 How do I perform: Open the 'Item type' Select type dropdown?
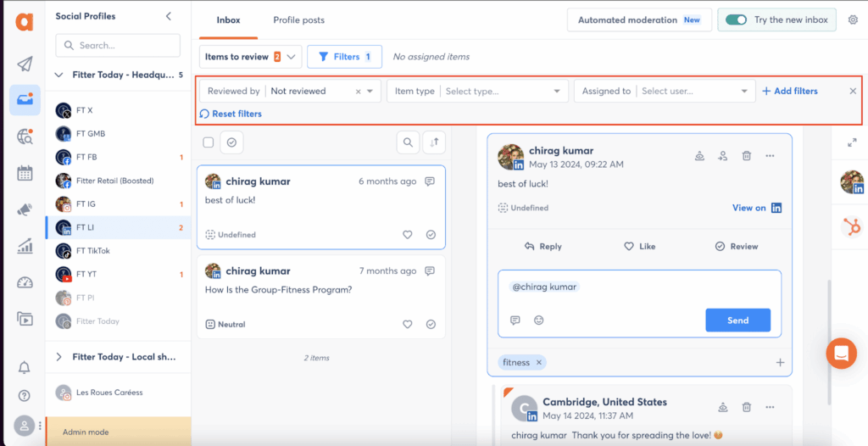(478, 91)
